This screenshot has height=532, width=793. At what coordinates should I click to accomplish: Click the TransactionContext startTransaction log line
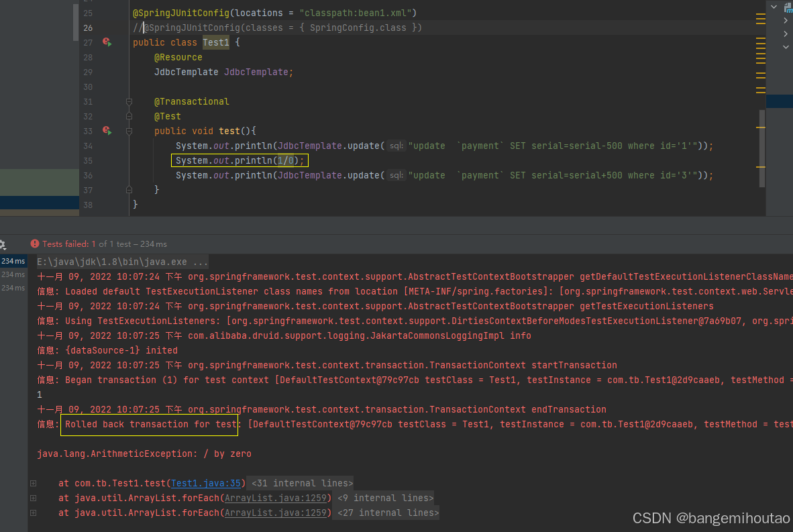pos(327,365)
